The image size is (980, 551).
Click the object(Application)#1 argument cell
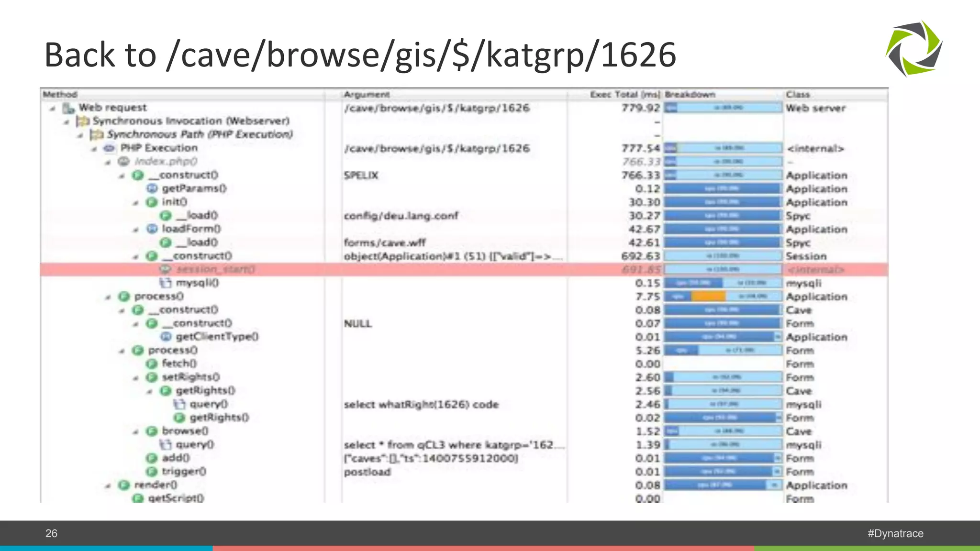tap(453, 256)
